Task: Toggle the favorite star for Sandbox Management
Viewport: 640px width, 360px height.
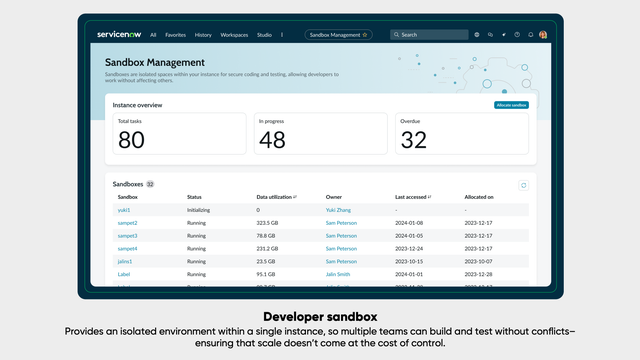Action: click(x=365, y=35)
